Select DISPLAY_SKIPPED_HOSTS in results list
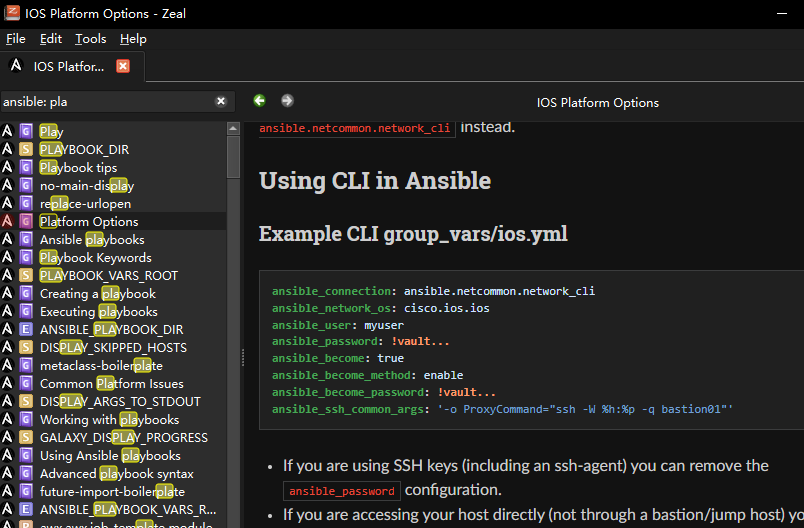 point(113,348)
